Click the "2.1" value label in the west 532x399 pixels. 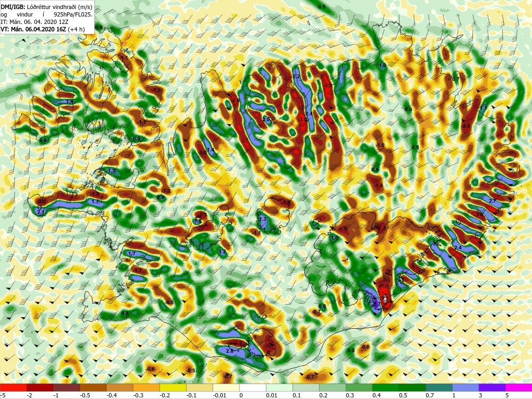[40, 212]
